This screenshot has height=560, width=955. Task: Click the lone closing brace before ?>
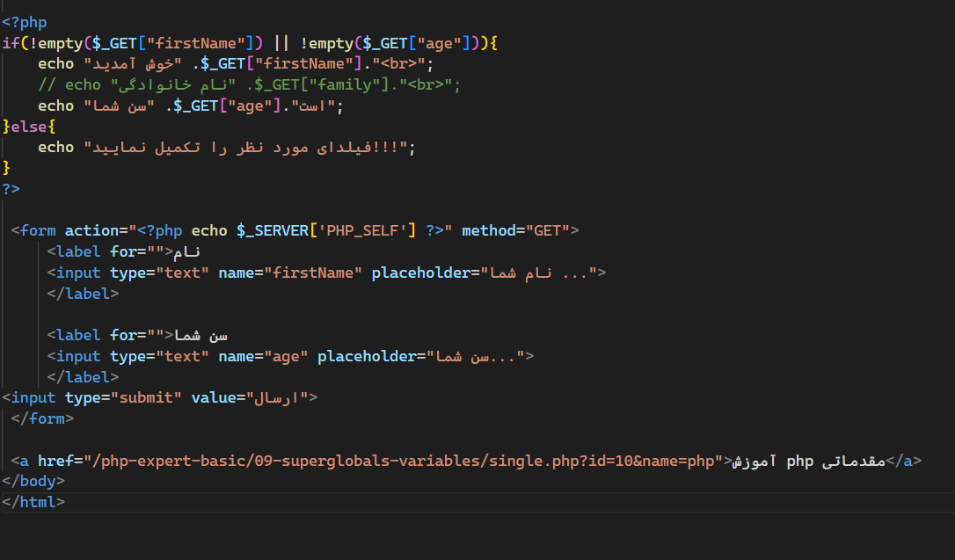(x=6, y=168)
